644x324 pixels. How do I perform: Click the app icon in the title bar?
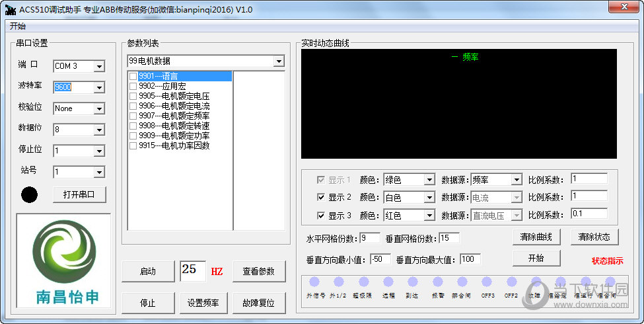(x=9, y=9)
